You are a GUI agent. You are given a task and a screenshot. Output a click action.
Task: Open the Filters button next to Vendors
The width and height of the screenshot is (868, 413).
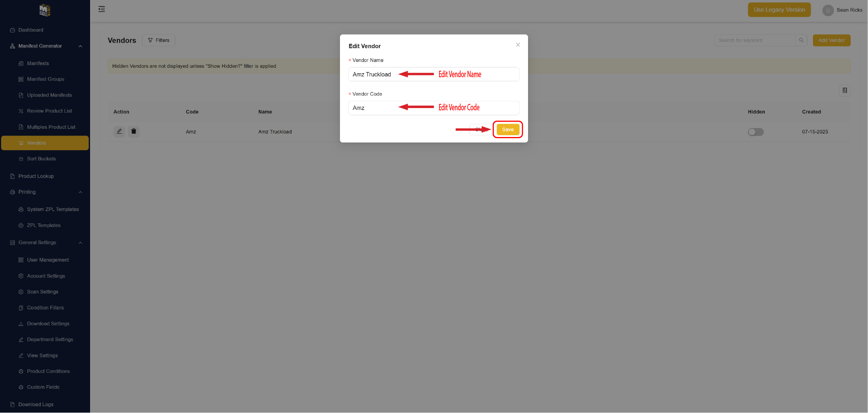pyautogui.click(x=159, y=40)
